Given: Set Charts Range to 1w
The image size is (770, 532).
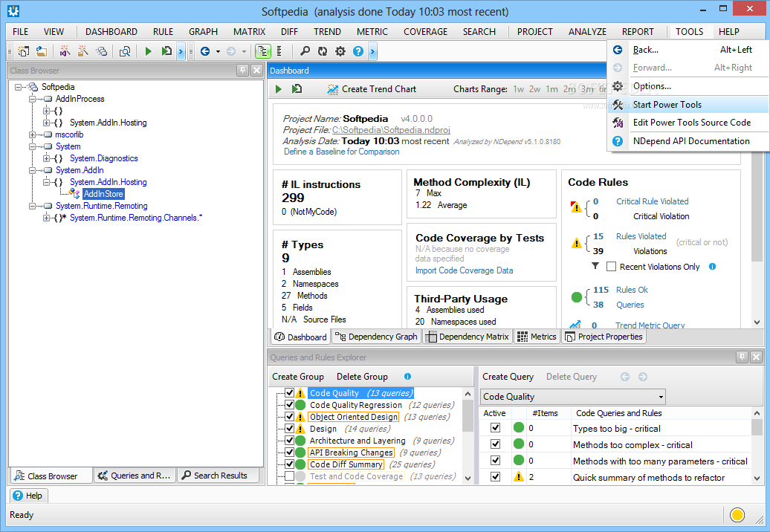Looking at the screenshot, I should [519, 89].
